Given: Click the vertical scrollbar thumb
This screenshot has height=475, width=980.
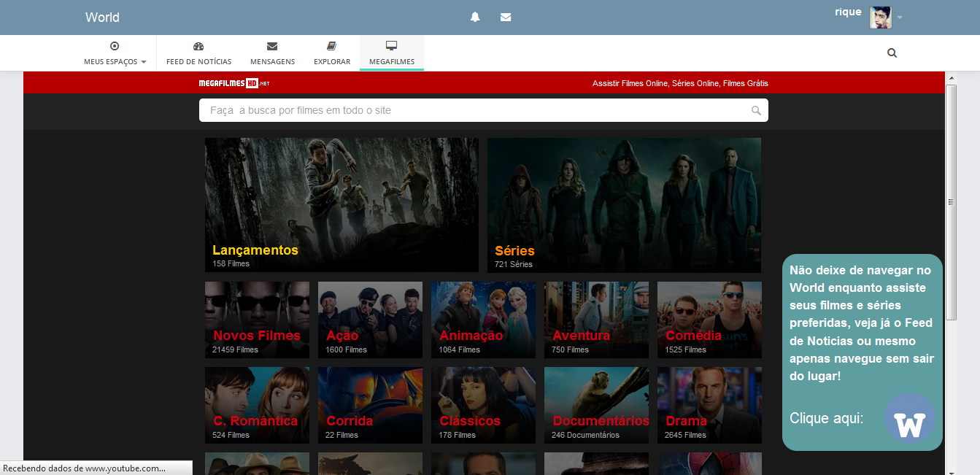Looking at the screenshot, I should click(x=951, y=201).
